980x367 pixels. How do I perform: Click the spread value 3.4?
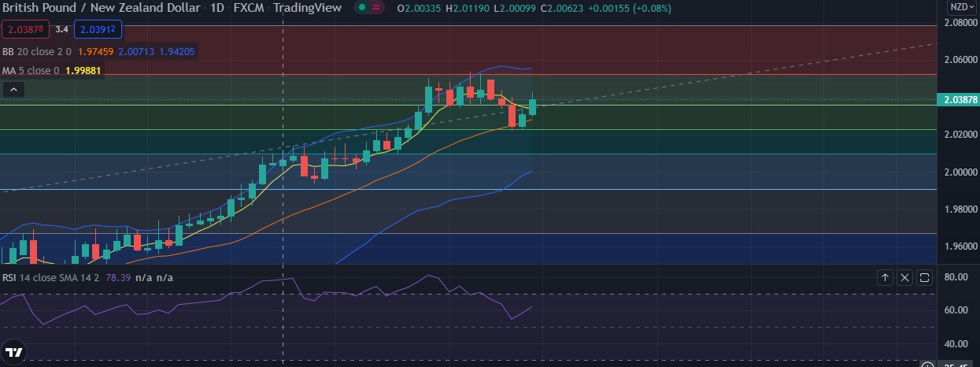pos(61,30)
